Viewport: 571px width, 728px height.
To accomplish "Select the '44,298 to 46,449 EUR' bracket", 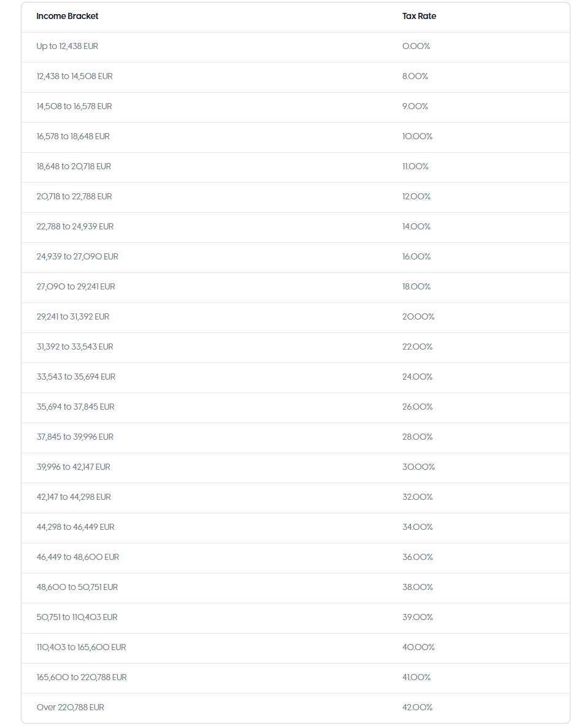I will (75, 527).
